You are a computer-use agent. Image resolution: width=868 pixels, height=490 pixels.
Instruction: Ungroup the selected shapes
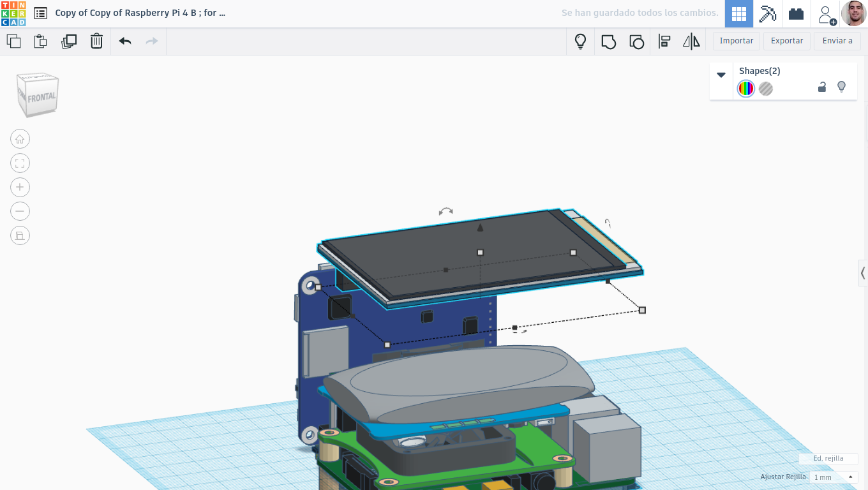click(x=636, y=41)
